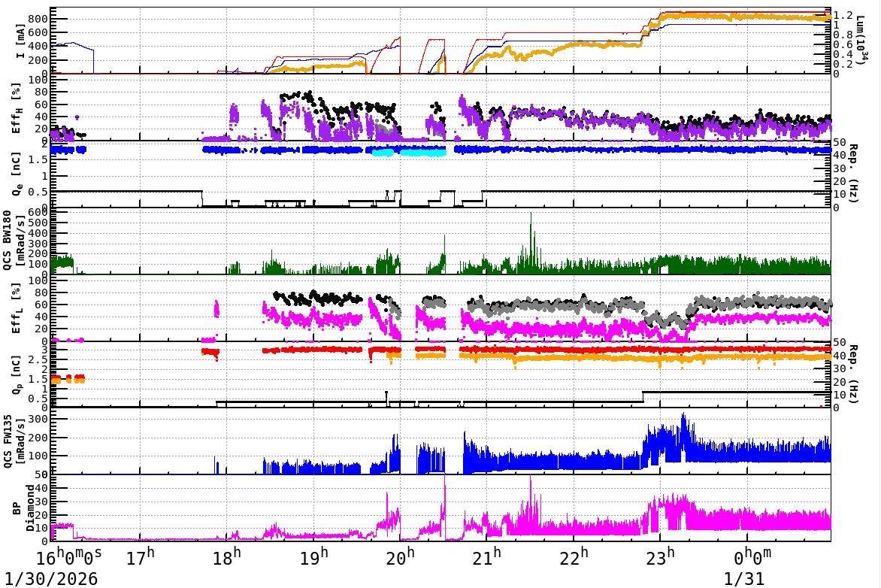Select the "Eff_H [%]" axis label
The height and width of the screenshot is (588, 881).
(x=17, y=108)
